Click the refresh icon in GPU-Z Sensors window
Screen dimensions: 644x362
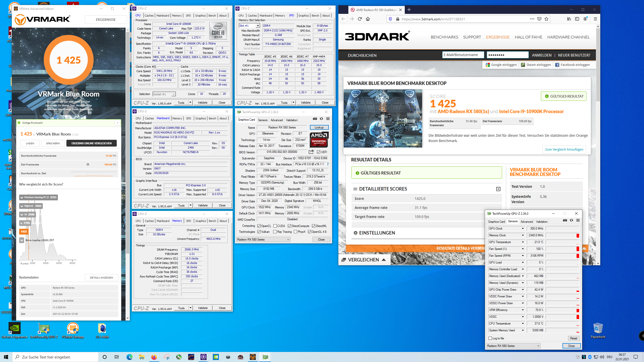coord(571,220)
